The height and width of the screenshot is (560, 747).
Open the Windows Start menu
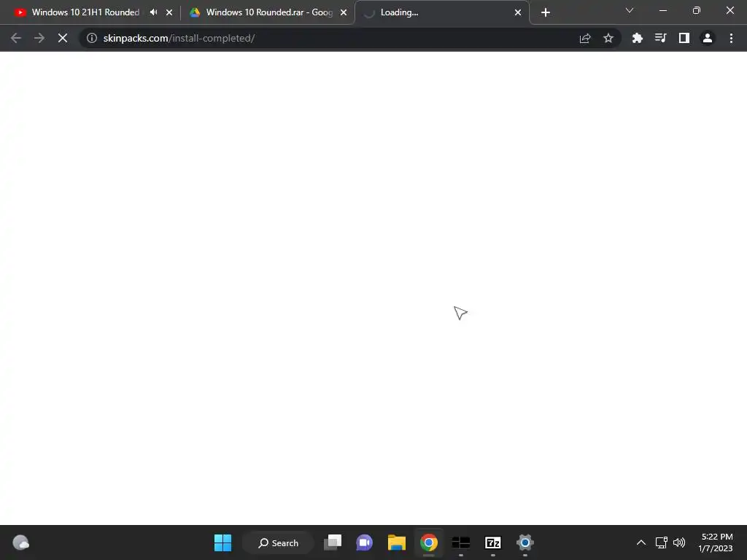[x=222, y=542]
